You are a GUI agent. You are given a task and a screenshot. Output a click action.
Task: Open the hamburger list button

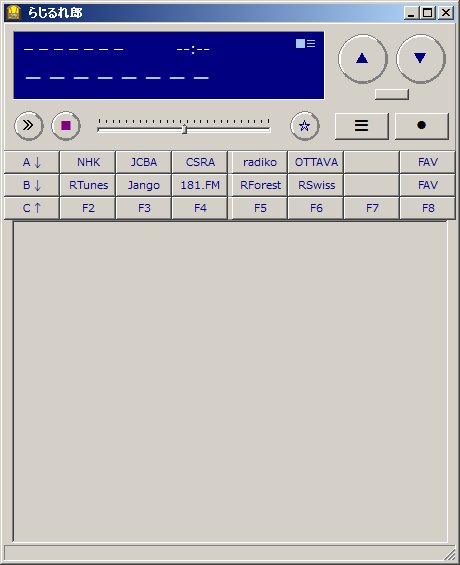(362, 126)
